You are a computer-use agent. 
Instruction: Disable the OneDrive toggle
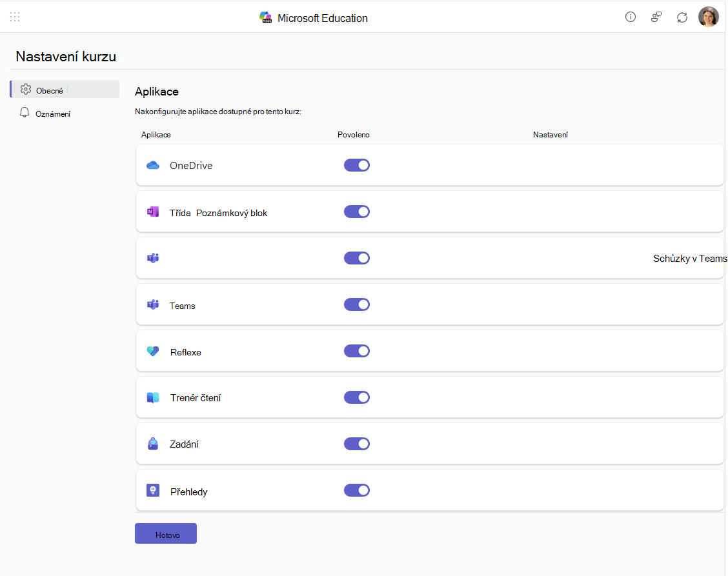(356, 165)
